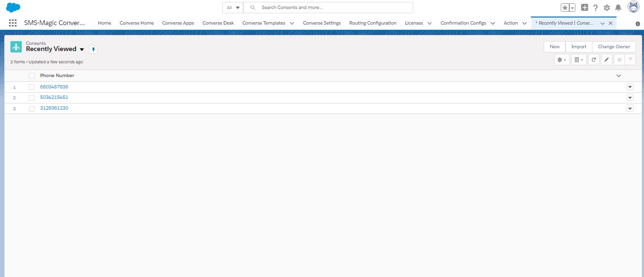This screenshot has width=644, height=277.
Task: Open Display As table selector
Action: [579, 60]
